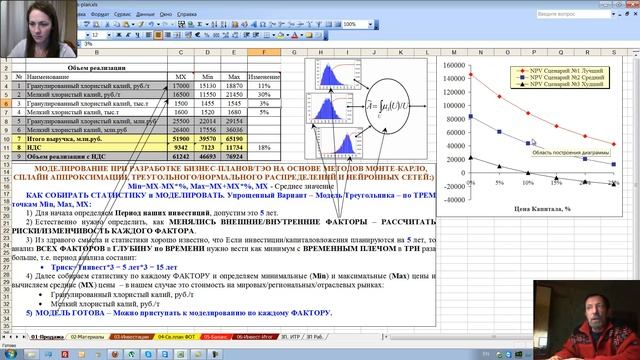Click the Copy icon in standard toolbar

click(x=116, y=24)
